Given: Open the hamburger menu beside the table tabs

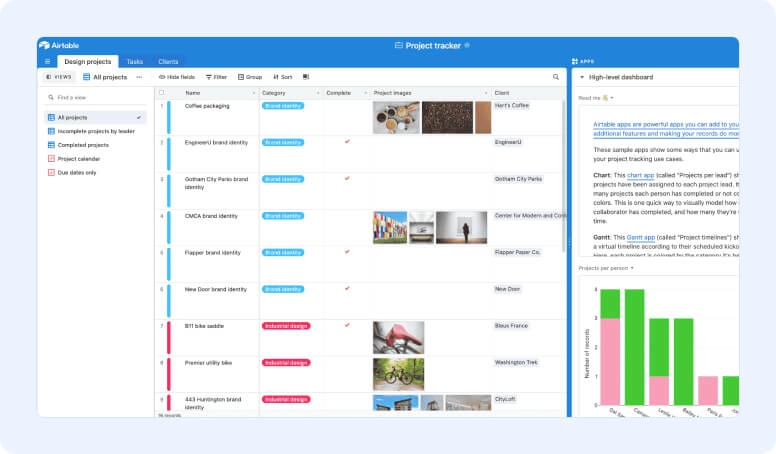Looking at the screenshot, I should click(x=47, y=62).
